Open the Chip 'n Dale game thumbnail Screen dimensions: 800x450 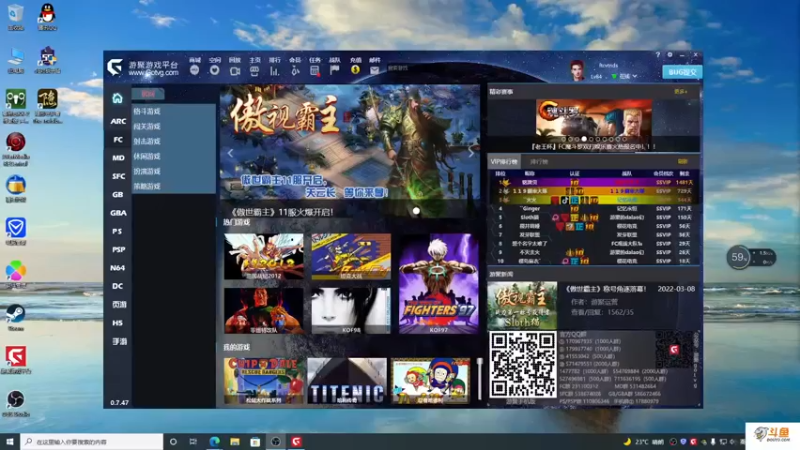pos(264,381)
